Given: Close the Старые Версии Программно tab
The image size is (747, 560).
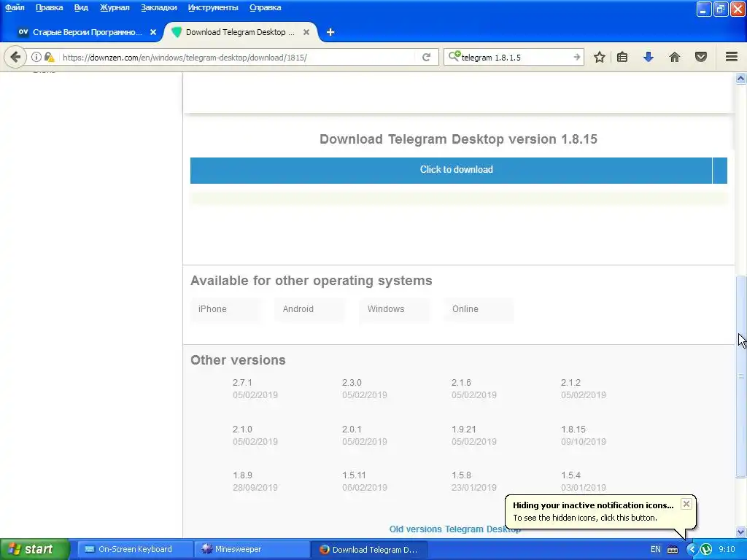Looking at the screenshot, I should [153, 32].
